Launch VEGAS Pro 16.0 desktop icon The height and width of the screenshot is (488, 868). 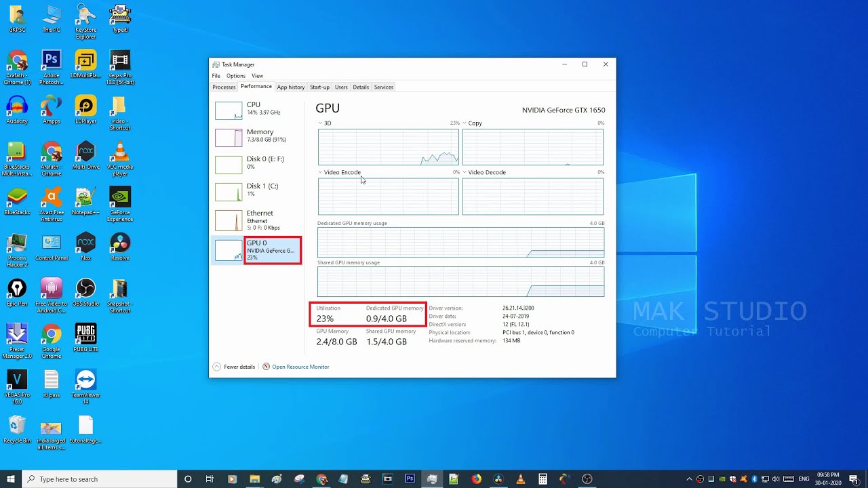pyautogui.click(x=17, y=388)
